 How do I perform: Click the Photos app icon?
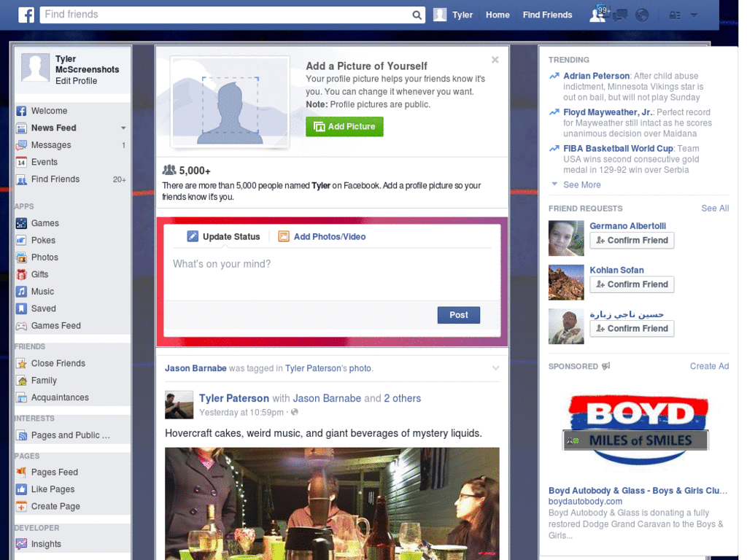coord(21,257)
